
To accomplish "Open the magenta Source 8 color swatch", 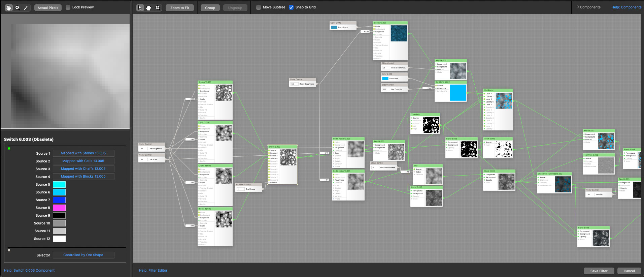I will [x=59, y=208].
